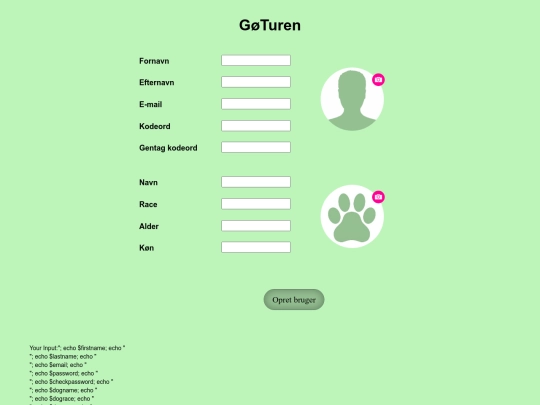This screenshot has height=405, width=540.
Task: Click the Opret bruger button
Action: coord(294,300)
